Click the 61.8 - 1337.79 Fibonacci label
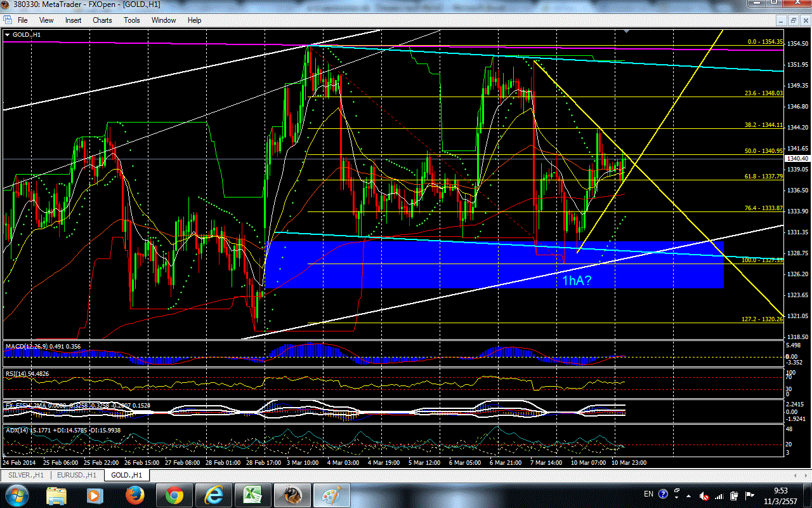The width and height of the screenshot is (812, 508). click(x=764, y=177)
